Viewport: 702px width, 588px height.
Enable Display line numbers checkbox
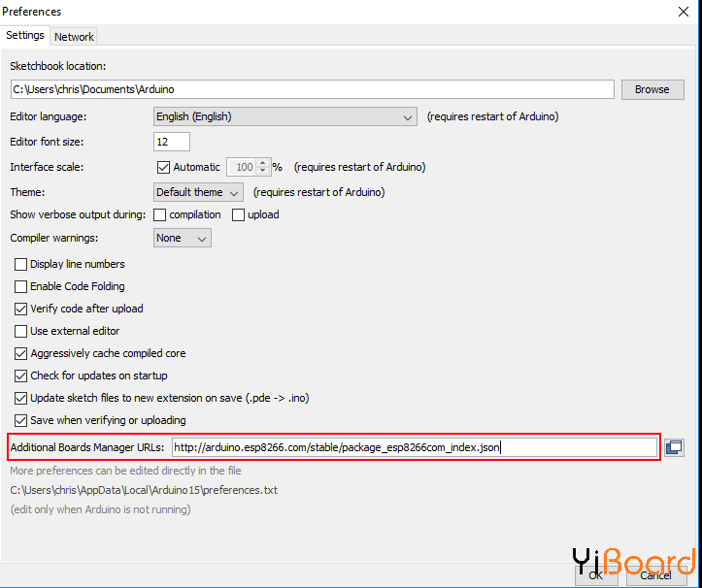[21, 264]
